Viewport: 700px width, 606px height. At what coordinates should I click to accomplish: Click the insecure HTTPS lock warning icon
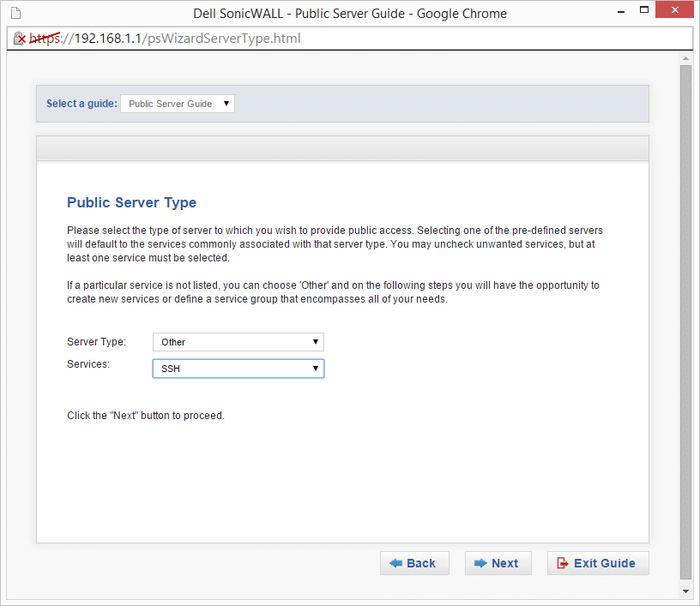coord(19,39)
